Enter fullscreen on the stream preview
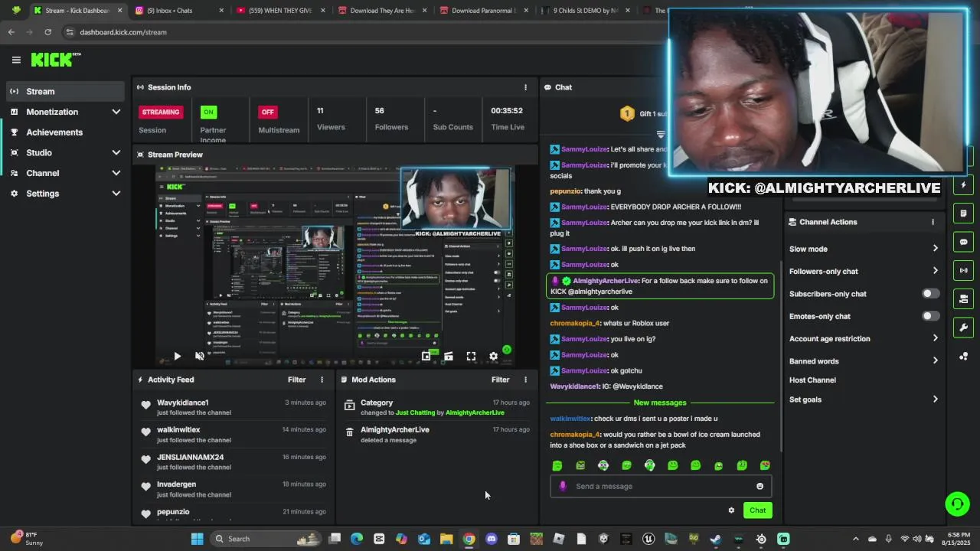Screen dimensions: 980x551 click(x=471, y=356)
